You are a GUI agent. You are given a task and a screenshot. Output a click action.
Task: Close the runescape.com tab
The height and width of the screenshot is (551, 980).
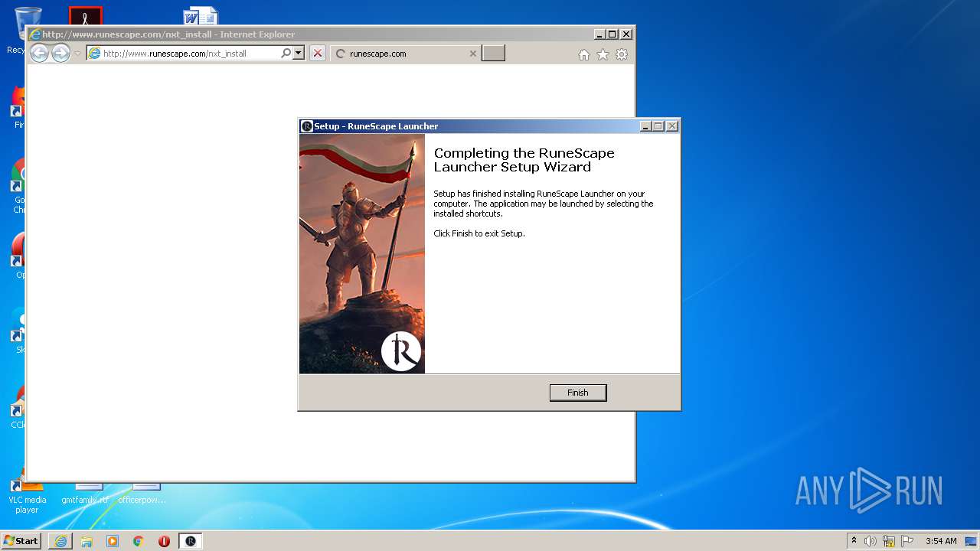click(472, 54)
